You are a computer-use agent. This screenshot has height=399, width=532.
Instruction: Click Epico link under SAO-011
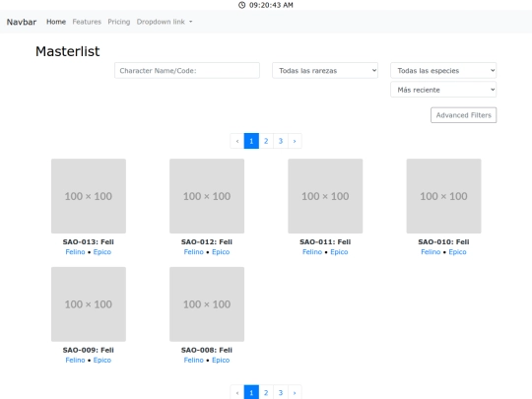(x=339, y=252)
